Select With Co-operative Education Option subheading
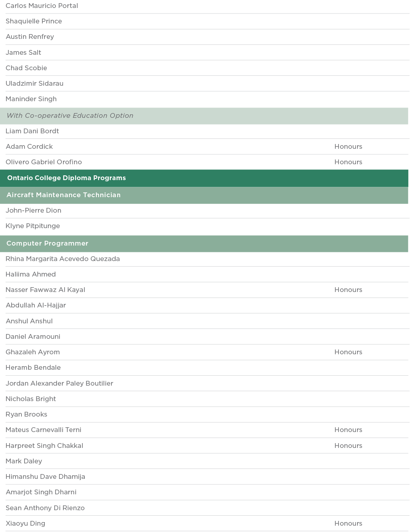The image size is (411, 532). coord(70,116)
